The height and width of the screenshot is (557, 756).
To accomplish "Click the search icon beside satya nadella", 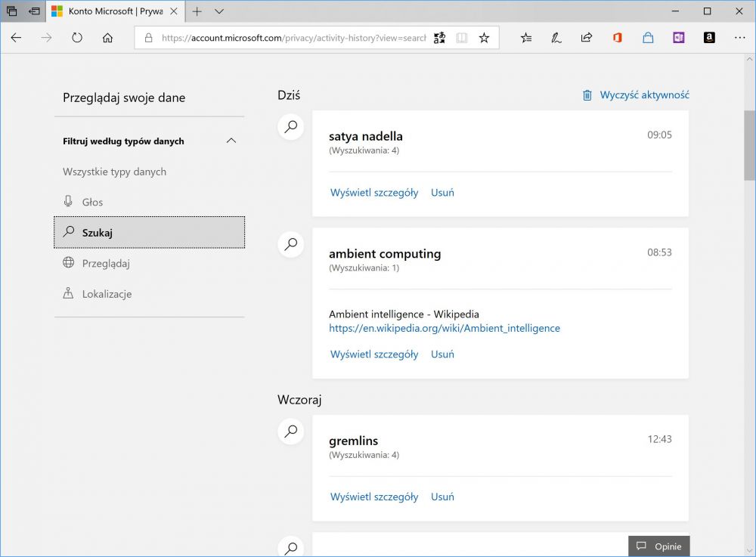I will (x=291, y=127).
